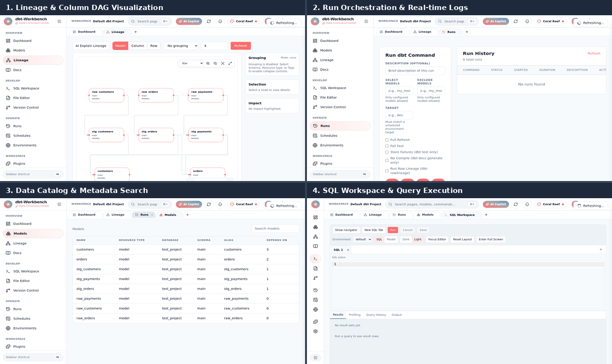Image resolution: width=612 pixels, height=364 pixels.
Task: Click Docs book icon in SQL Workspace collapsed sidebar
Action: click(x=316, y=246)
